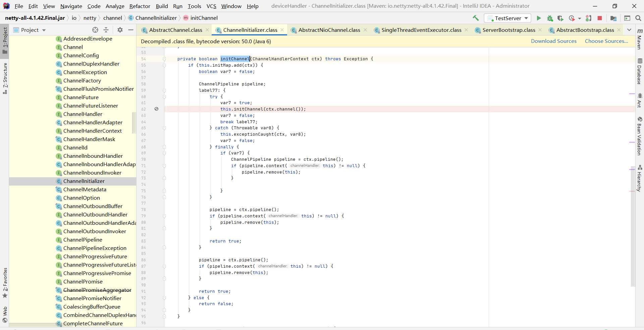Start debugging with the green bug icon
This screenshot has width=644, height=330.
point(550,18)
